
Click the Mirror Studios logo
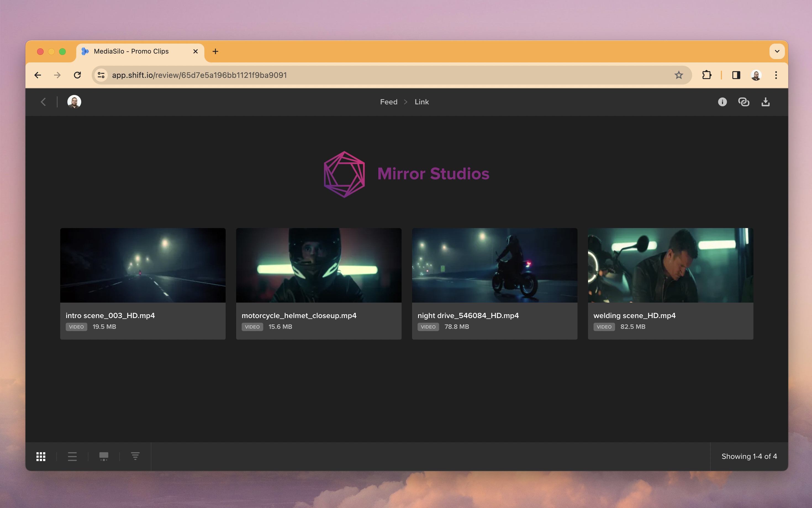coord(406,174)
